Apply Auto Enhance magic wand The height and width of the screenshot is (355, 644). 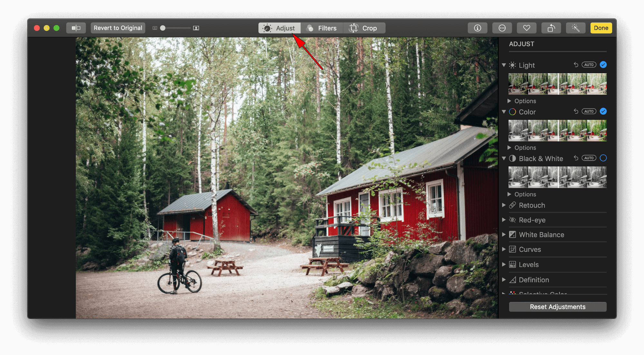[575, 28]
